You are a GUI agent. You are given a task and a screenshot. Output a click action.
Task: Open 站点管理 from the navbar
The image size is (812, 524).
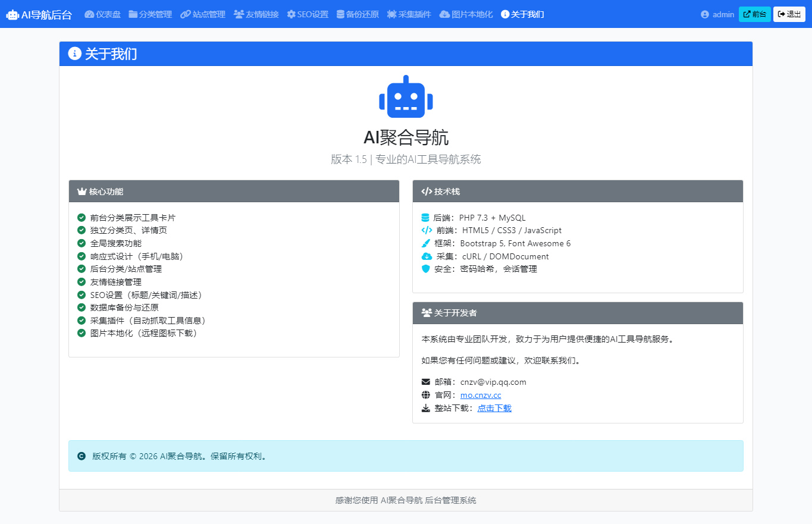coord(203,14)
